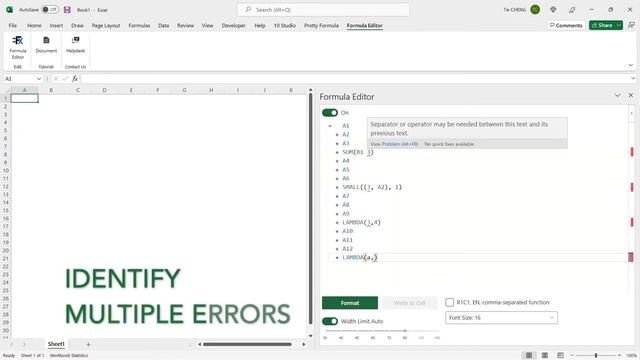Click the user account avatar

click(535, 9)
